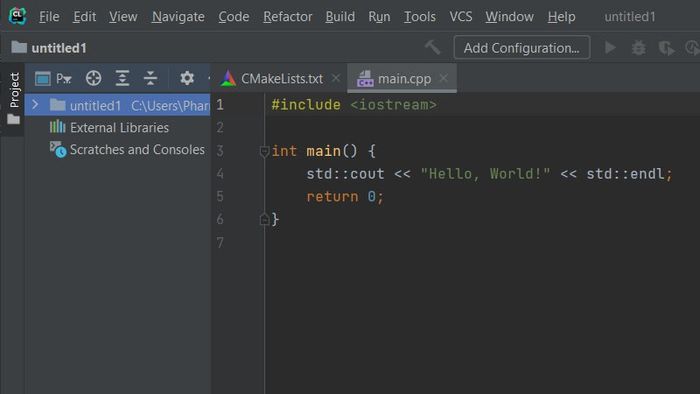
Task: Select opened file crosshair locate icon
Action: [93, 78]
